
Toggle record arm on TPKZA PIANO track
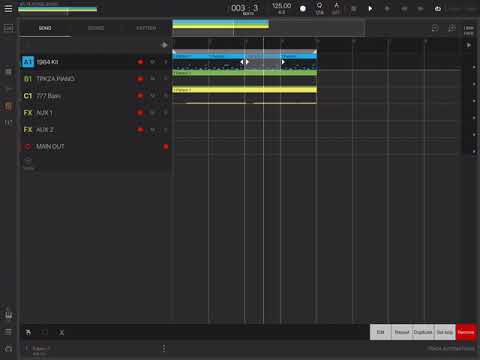(140, 79)
